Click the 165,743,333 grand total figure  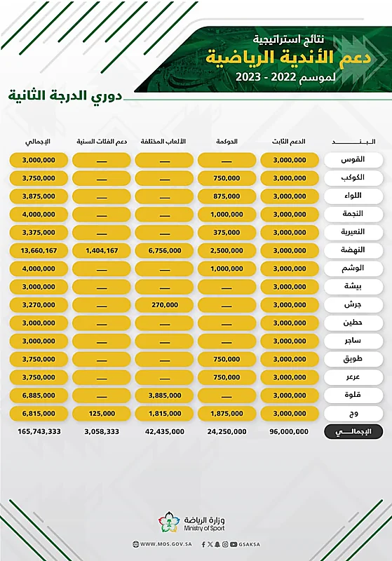tap(39, 431)
